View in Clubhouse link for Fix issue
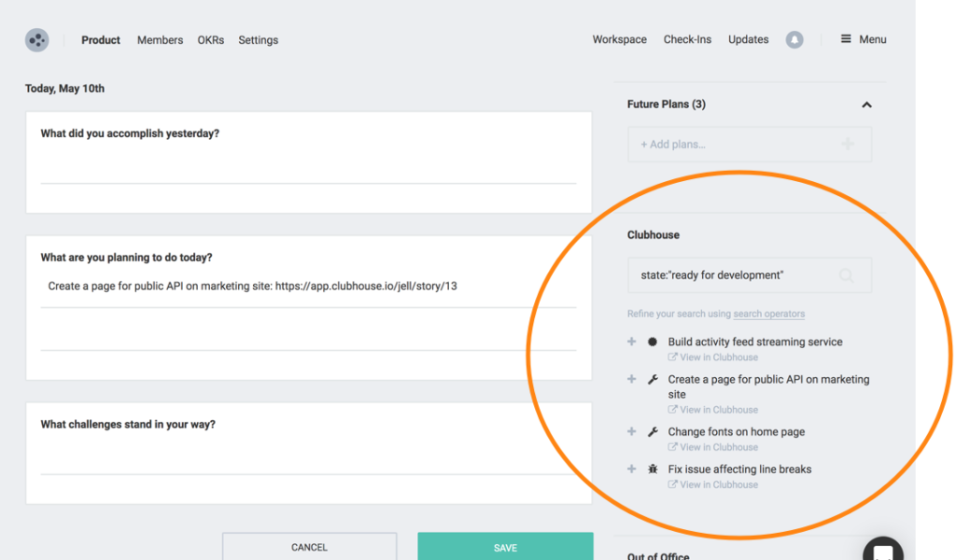The width and height of the screenshot is (956, 560). click(719, 484)
